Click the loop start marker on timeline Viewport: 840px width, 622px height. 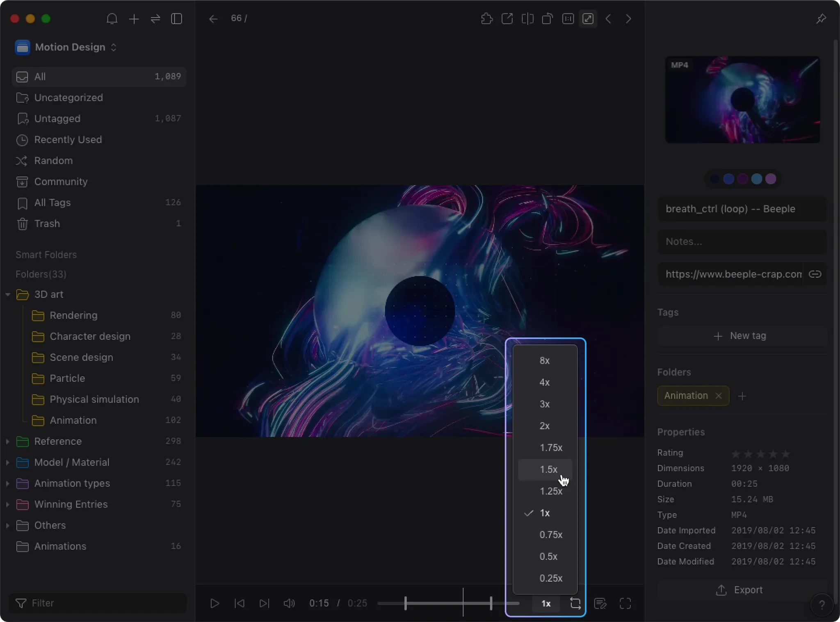(x=405, y=603)
